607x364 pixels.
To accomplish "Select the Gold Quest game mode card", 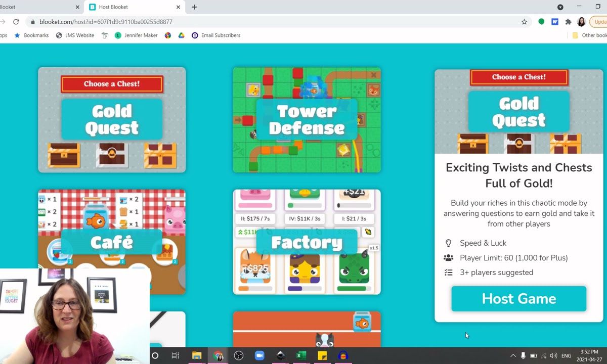I will pos(112,120).
